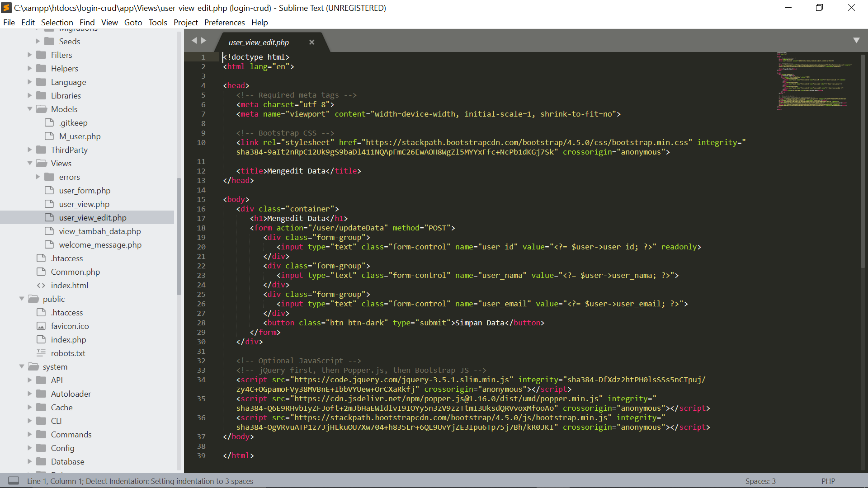The height and width of the screenshot is (488, 868).
Task: Open the Project menu
Action: (186, 22)
